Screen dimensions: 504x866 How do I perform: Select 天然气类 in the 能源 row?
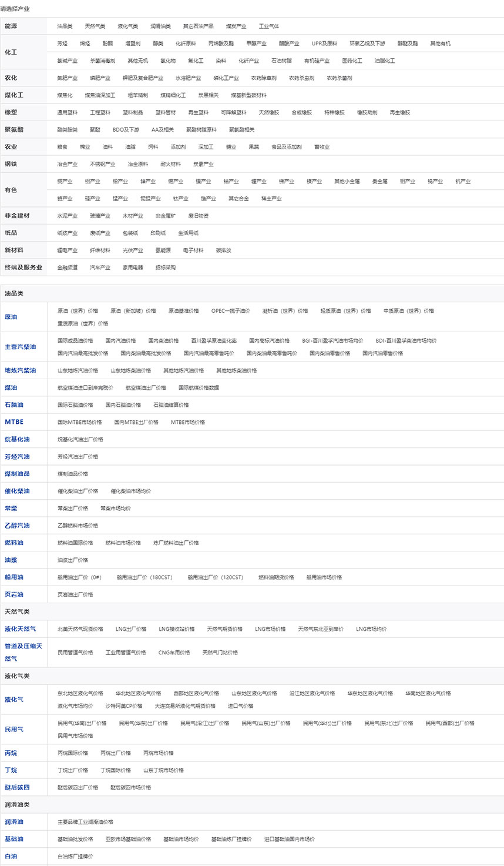click(95, 26)
